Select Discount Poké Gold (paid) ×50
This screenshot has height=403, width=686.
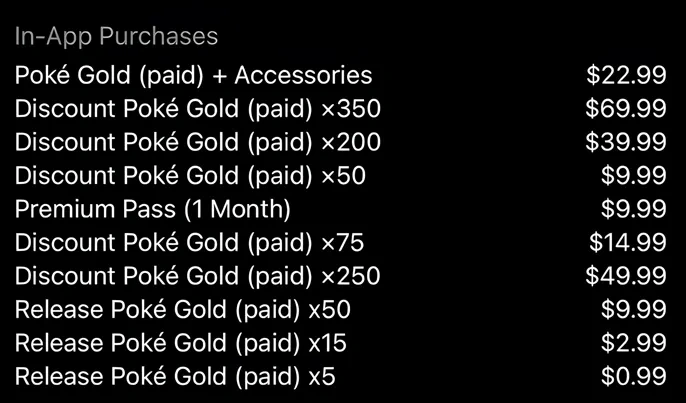pos(190,176)
